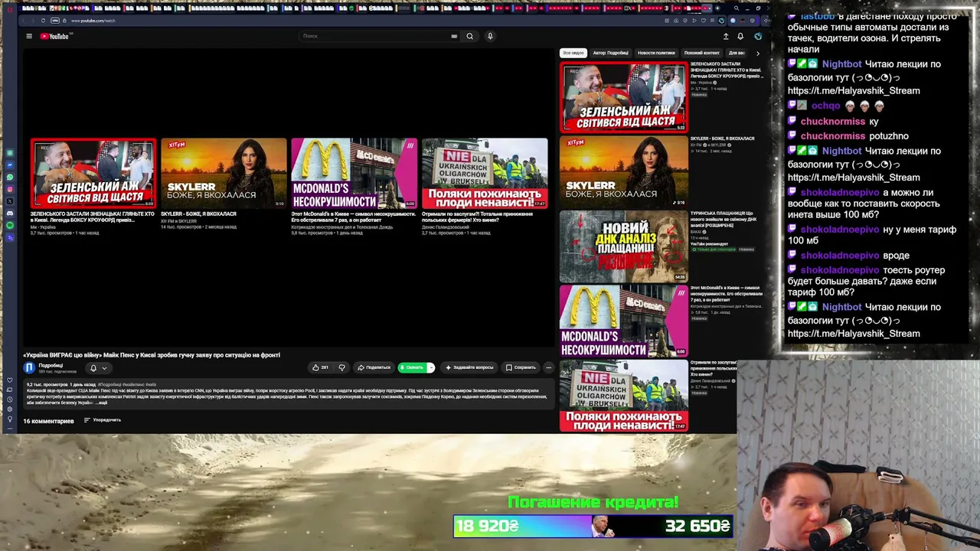
Task: Click the browser address bar youtube.com/watch
Action: tap(93, 21)
